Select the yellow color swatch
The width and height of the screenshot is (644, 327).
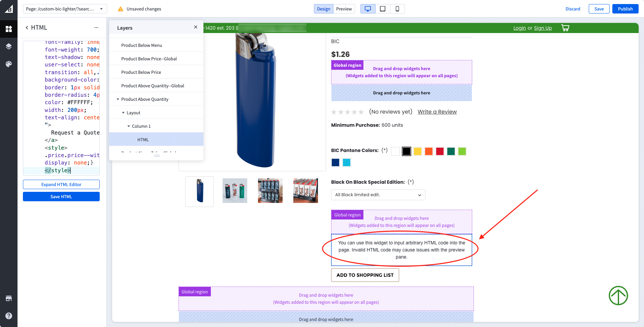pos(418,151)
